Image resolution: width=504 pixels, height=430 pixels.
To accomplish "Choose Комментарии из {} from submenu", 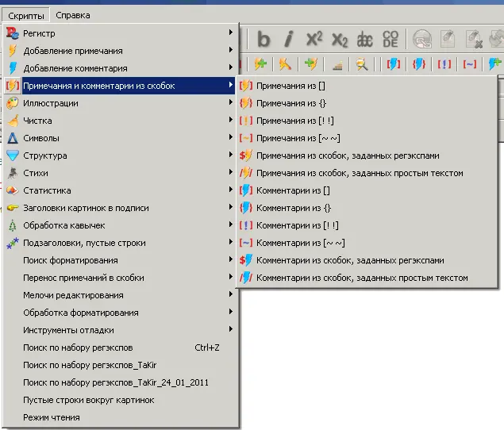I will (x=293, y=208).
